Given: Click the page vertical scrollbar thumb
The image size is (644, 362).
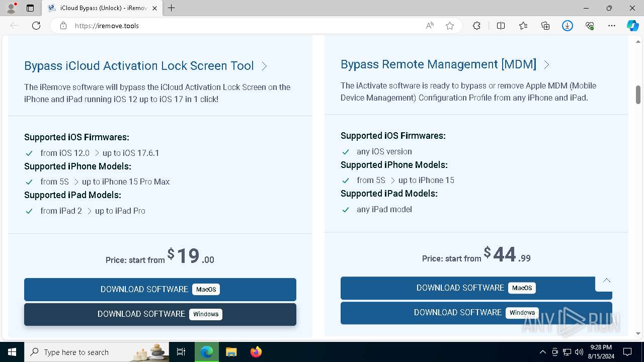Looking at the screenshot, I should (638, 95).
